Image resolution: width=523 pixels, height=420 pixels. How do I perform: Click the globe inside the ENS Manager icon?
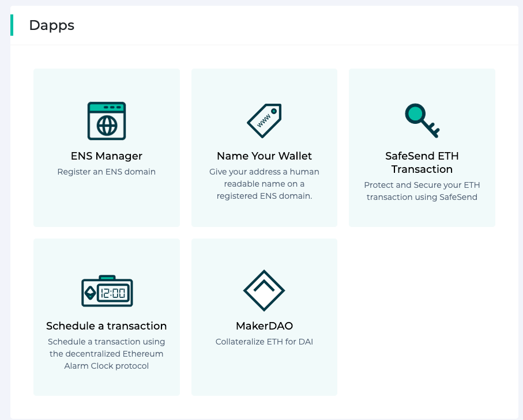tap(107, 126)
